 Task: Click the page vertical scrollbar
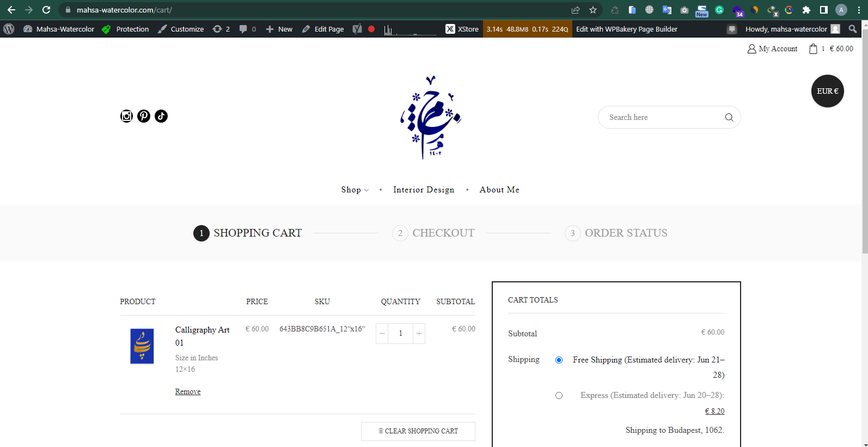[x=864, y=142]
